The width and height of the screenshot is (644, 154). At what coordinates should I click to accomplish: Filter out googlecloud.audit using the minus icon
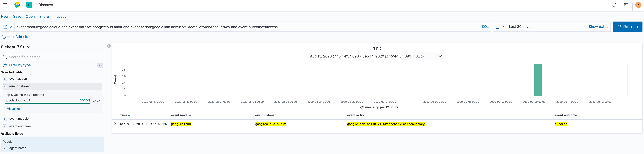click(98, 100)
